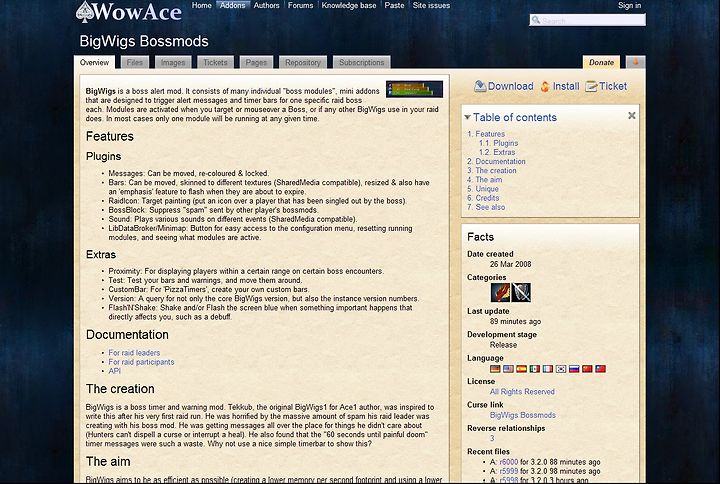Jump to '5. Unique' in contents
This screenshot has width=720, height=484.
click(x=483, y=189)
